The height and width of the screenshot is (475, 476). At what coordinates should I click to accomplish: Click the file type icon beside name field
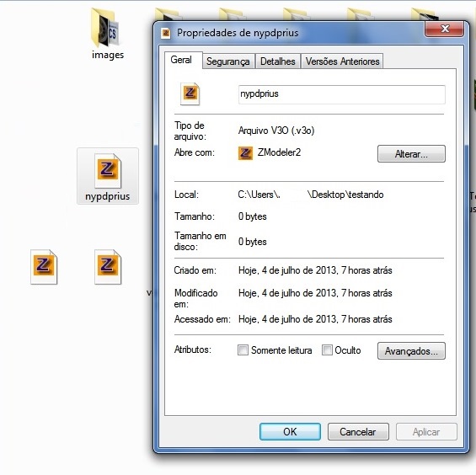coord(190,93)
